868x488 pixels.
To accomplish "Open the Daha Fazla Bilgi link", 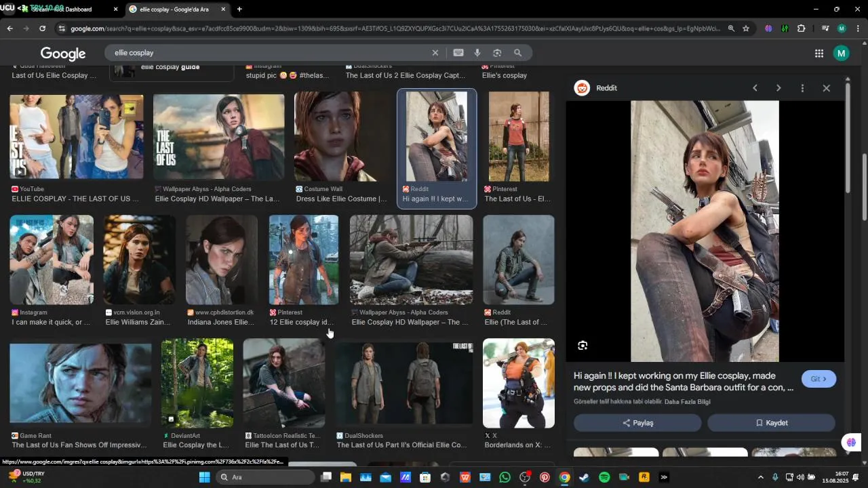I will 687,402.
